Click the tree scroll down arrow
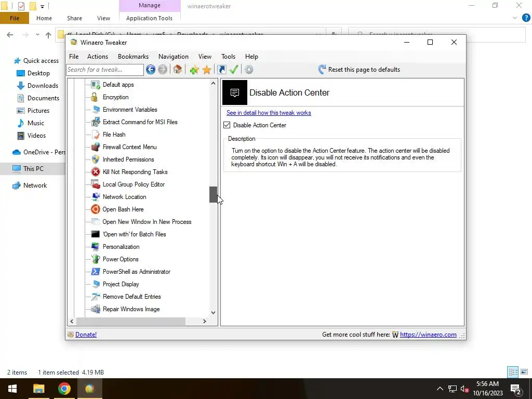This screenshot has height=399, width=532. pyautogui.click(x=213, y=312)
